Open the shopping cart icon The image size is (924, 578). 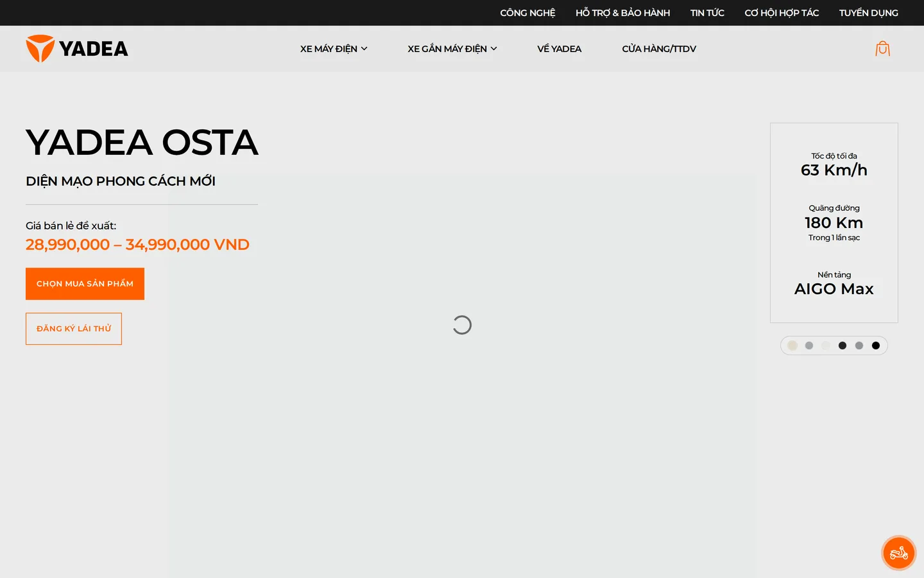pos(883,49)
